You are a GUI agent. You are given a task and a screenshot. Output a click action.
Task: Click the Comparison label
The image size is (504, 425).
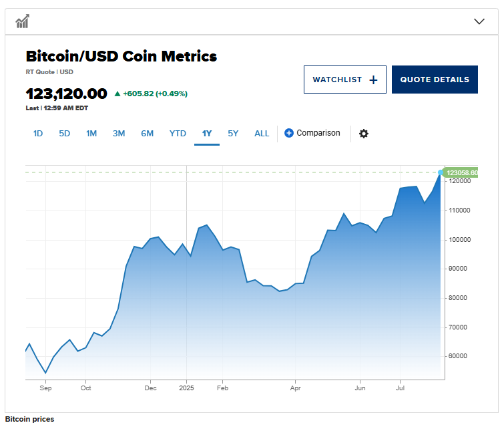coord(318,133)
